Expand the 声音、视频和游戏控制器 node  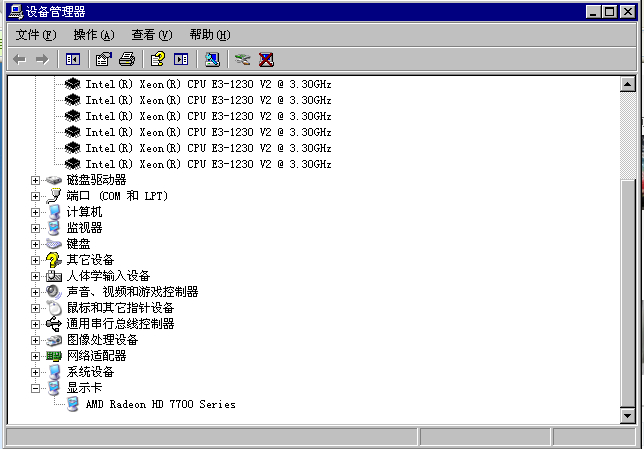(35, 292)
